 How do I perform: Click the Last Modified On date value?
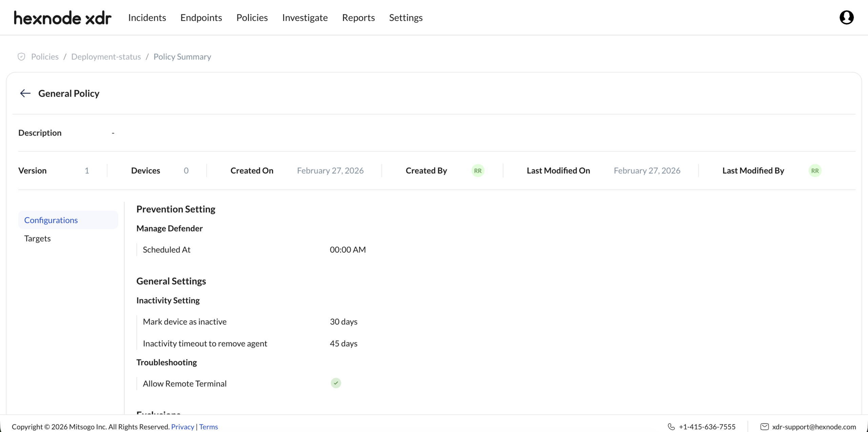[x=647, y=171]
